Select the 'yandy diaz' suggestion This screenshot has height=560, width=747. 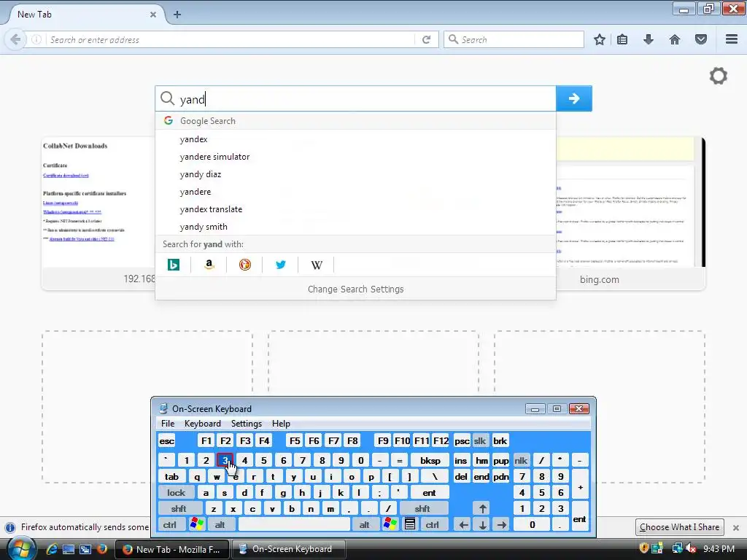click(x=355, y=174)
